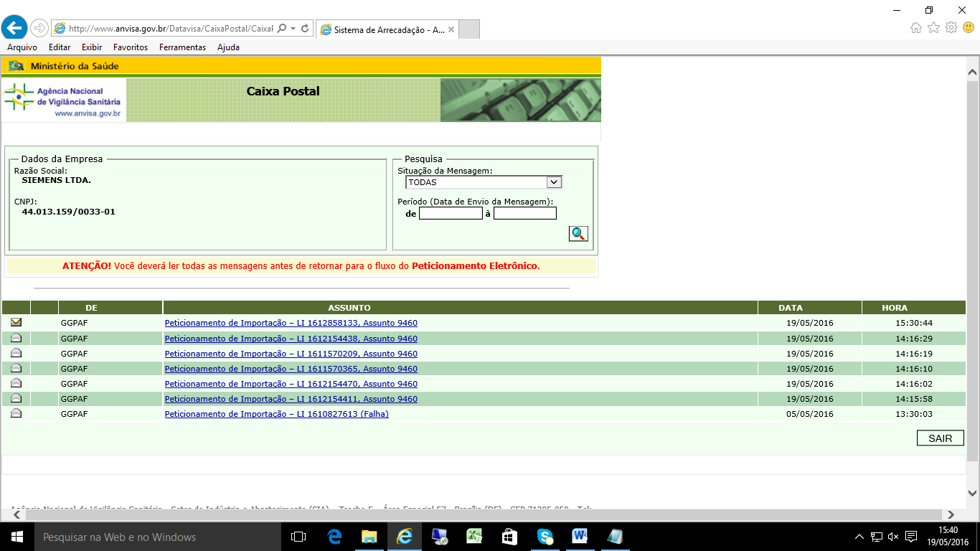Show hidden tray icons chevron
Screen dimensions: 980x551
pos(859,537)
